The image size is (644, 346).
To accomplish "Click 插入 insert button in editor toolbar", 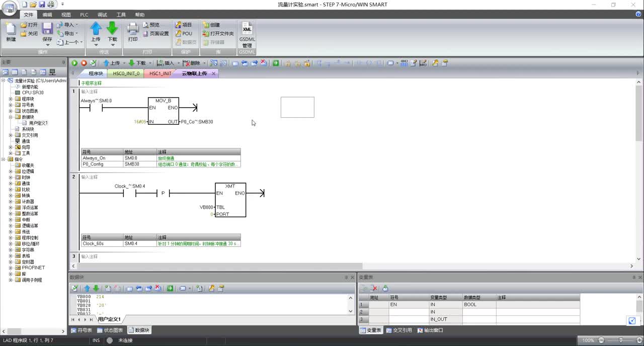I will [x=166, y=63].
